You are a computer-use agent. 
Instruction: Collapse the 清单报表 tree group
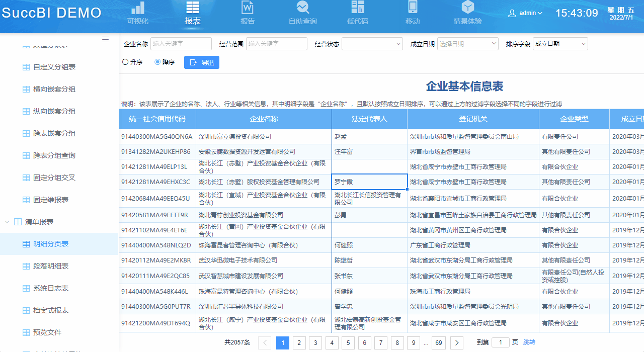pyautogui.click(x=7, y=222)
